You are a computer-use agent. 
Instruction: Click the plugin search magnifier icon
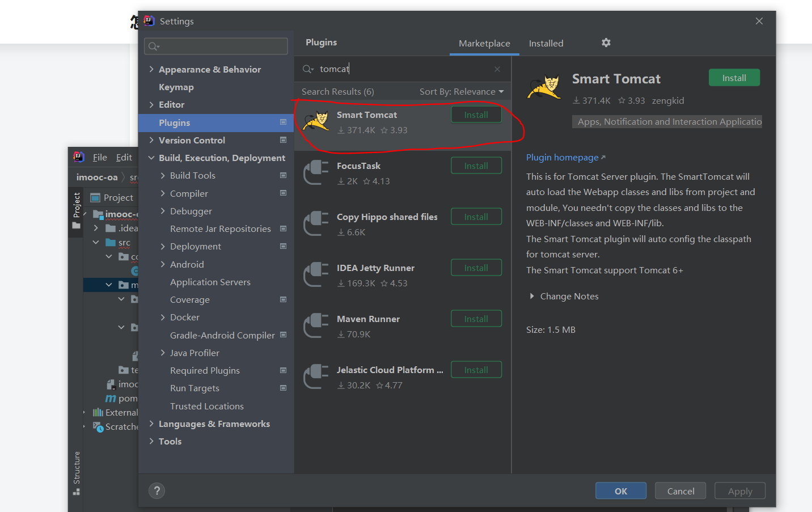(x=308, y=69)
